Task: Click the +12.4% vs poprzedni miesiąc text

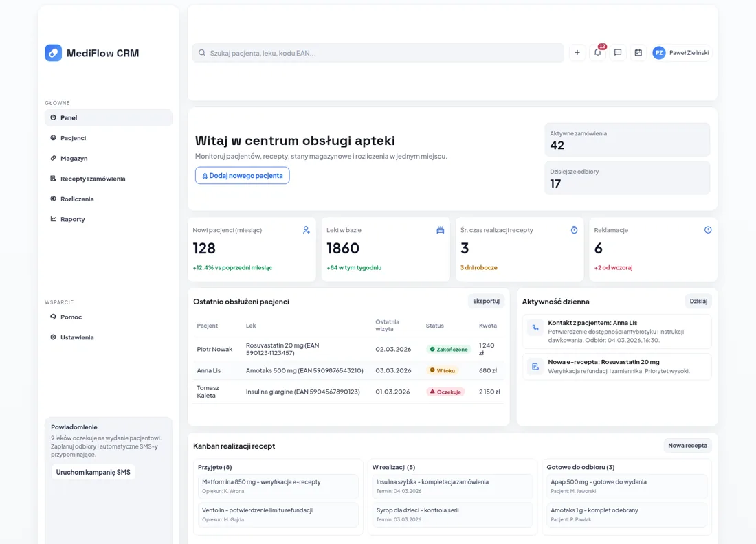Action: tap(232, 267)
